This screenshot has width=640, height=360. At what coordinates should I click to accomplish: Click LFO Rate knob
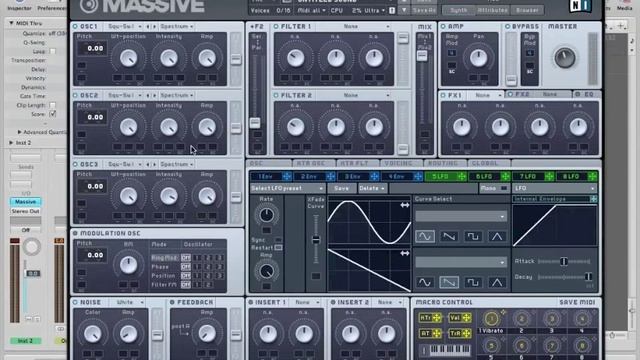point(266,215)
